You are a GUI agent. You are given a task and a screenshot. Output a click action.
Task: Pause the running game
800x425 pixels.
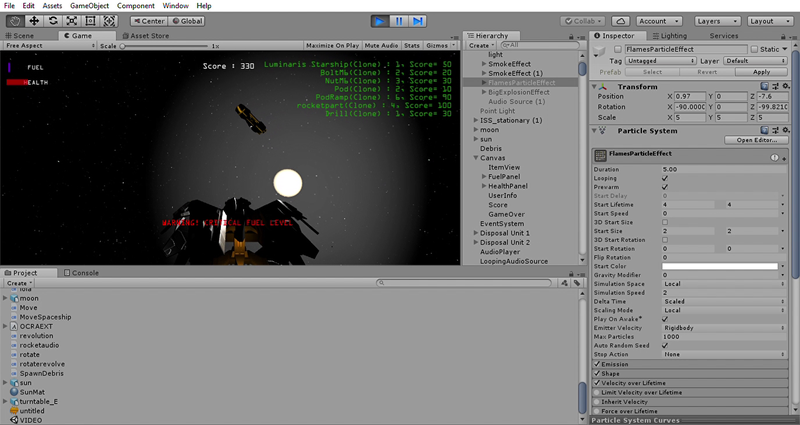399,20
